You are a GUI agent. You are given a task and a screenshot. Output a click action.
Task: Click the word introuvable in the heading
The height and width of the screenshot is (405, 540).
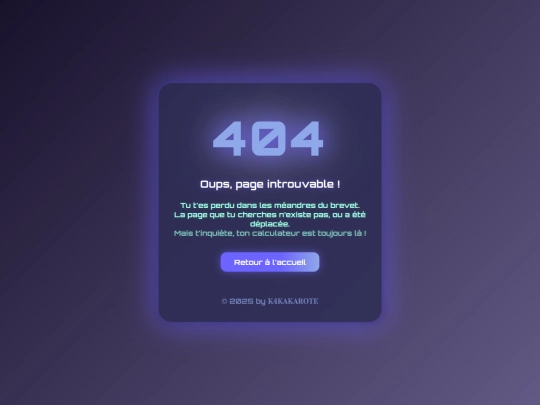(300, 184)
